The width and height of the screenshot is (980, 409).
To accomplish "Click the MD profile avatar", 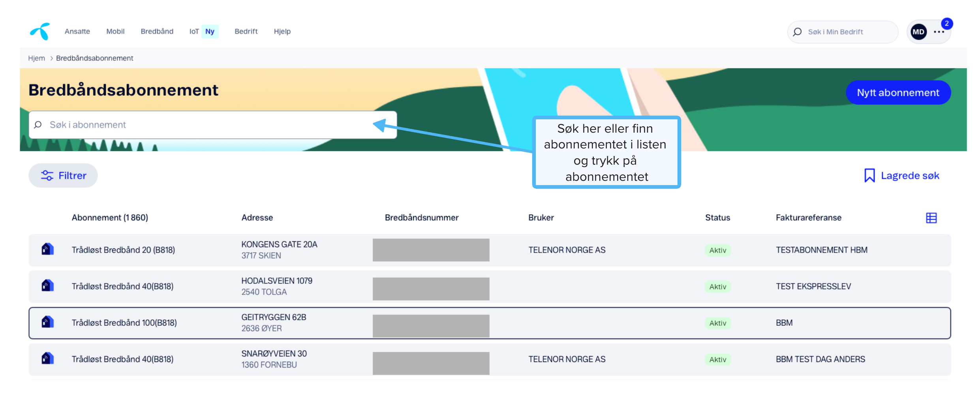I will click(x=918, y=32).
